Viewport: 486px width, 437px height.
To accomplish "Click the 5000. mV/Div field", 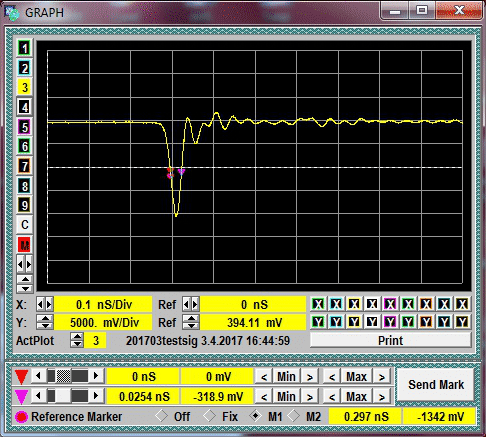I will [103, 322].
